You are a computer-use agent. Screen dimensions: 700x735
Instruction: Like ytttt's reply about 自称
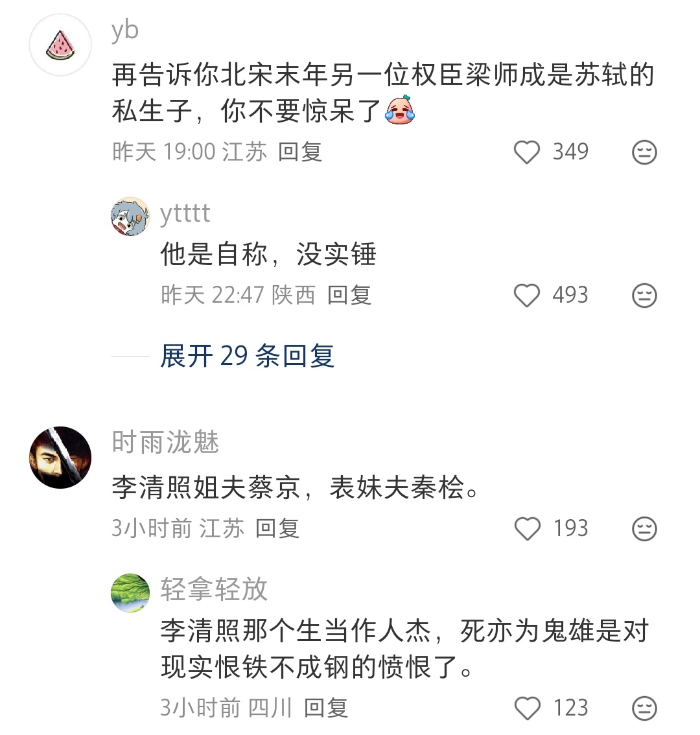point(529,295)
